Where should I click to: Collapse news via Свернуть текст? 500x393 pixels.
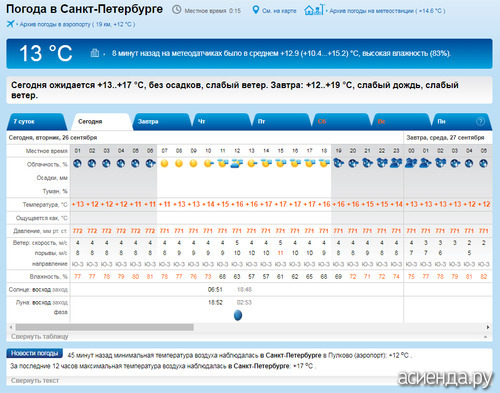click(35, 380)
